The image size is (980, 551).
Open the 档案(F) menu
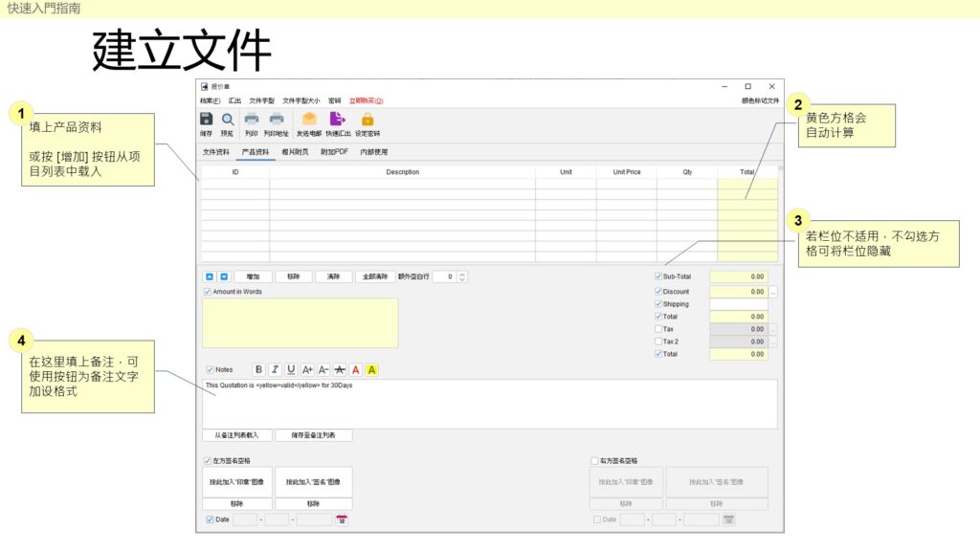tap(210, 100)
